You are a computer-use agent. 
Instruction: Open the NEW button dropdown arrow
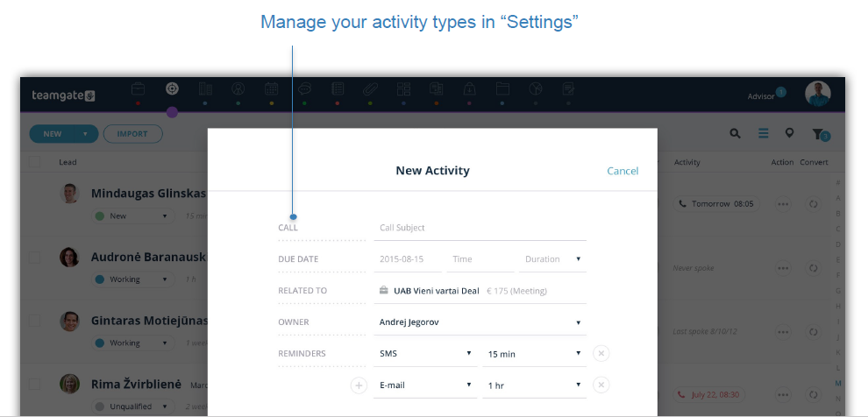point(85,134)
